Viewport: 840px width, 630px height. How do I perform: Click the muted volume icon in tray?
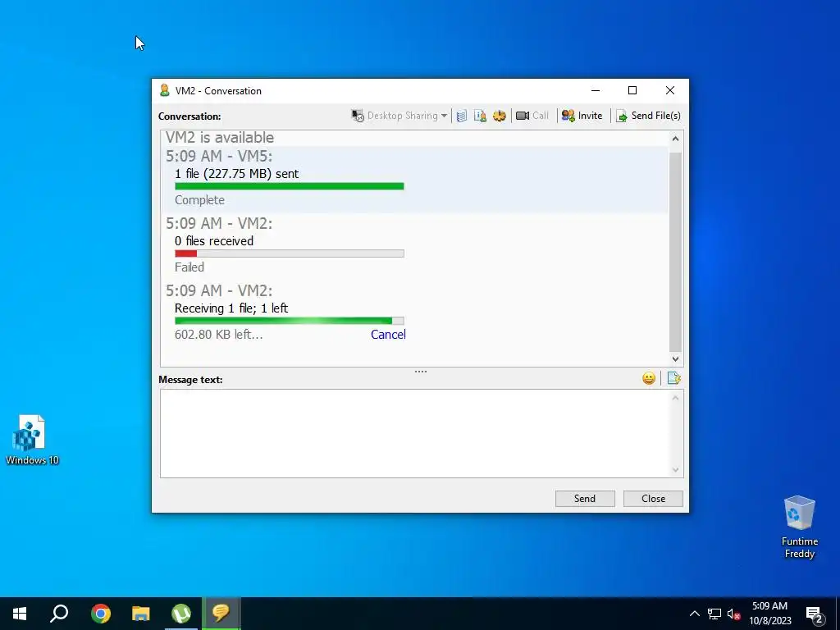click(x=733, y=614)
